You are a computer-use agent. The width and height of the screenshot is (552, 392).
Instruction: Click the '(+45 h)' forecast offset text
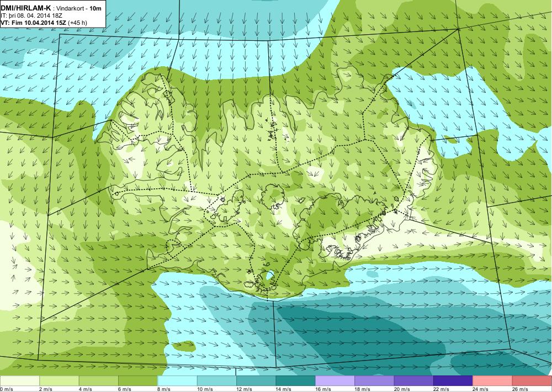point(77,23)
